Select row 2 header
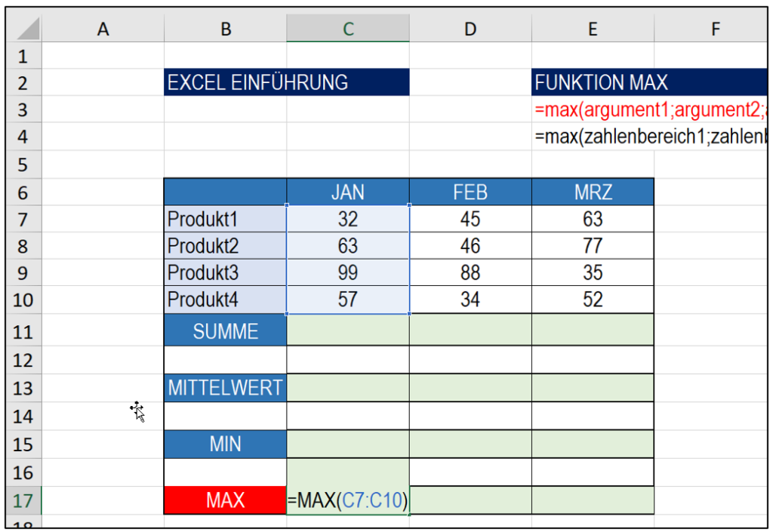Viewport: 773px width, 532px height. click(23, 82)
